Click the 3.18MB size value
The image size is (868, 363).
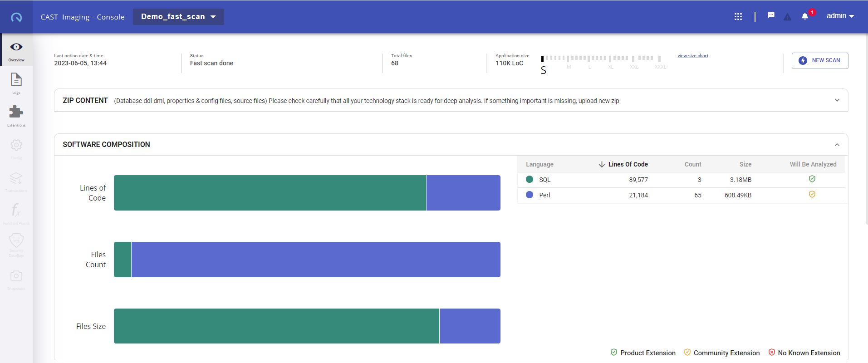(x=740, y=180)
